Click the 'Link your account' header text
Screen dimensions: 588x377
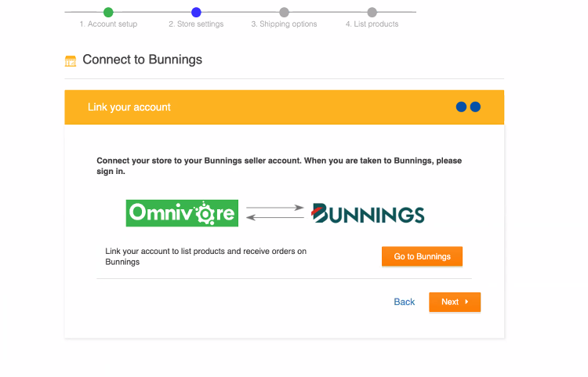(x=129, y=107)
